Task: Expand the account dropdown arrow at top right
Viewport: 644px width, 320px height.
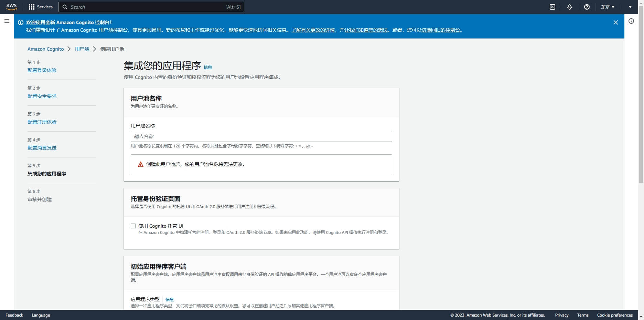Action: point(630,7)
